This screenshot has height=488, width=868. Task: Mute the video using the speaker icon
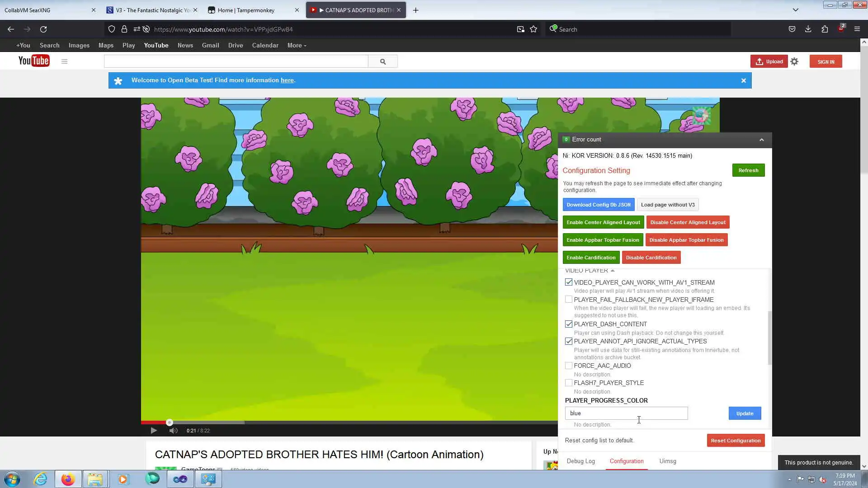click(173, 431)
